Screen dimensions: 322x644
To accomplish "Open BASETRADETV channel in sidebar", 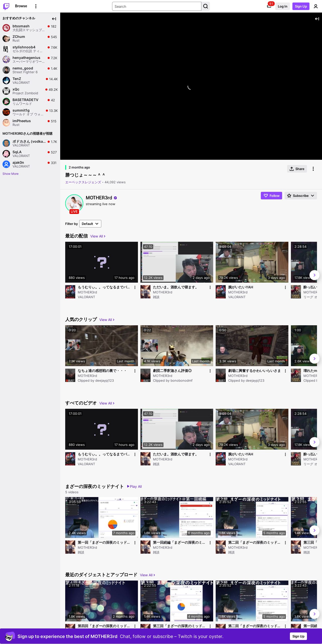I will click(x=30, y=102).
